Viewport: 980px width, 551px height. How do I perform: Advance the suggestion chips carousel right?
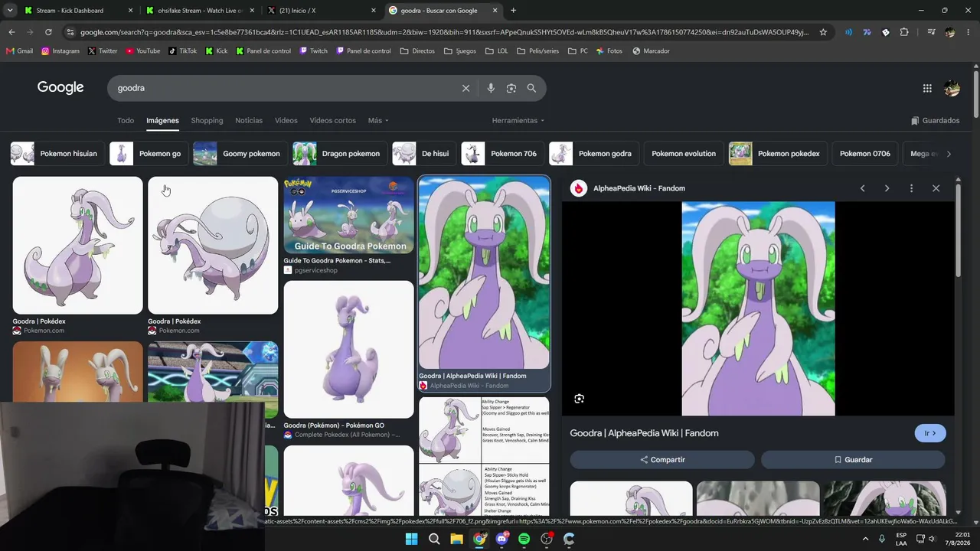[949, 154]
